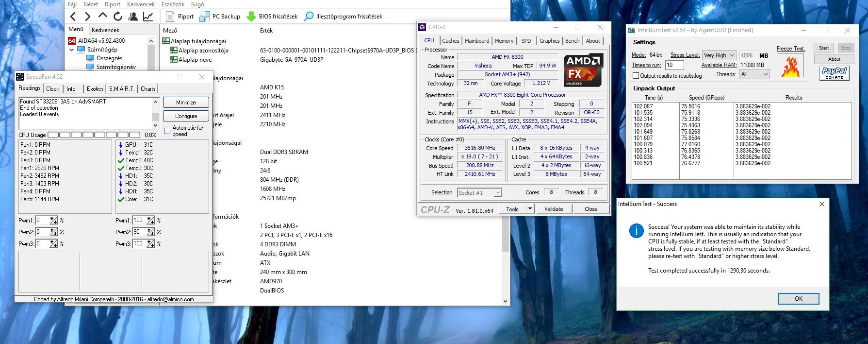The height and width of the screenshot is (344, 868).
Task: Open AIDA64 user manager silhouette icon
Action: [132, 17]
